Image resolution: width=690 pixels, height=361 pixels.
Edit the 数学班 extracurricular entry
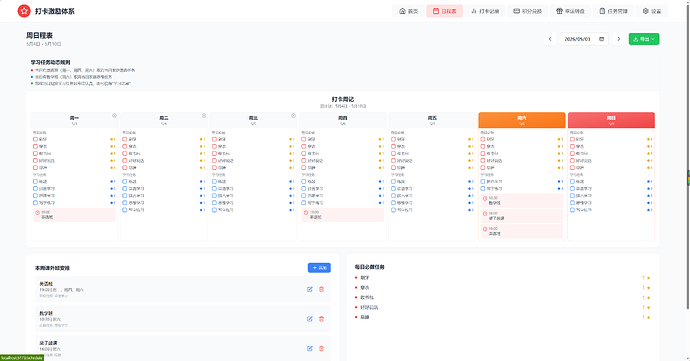tap(310, 319)
